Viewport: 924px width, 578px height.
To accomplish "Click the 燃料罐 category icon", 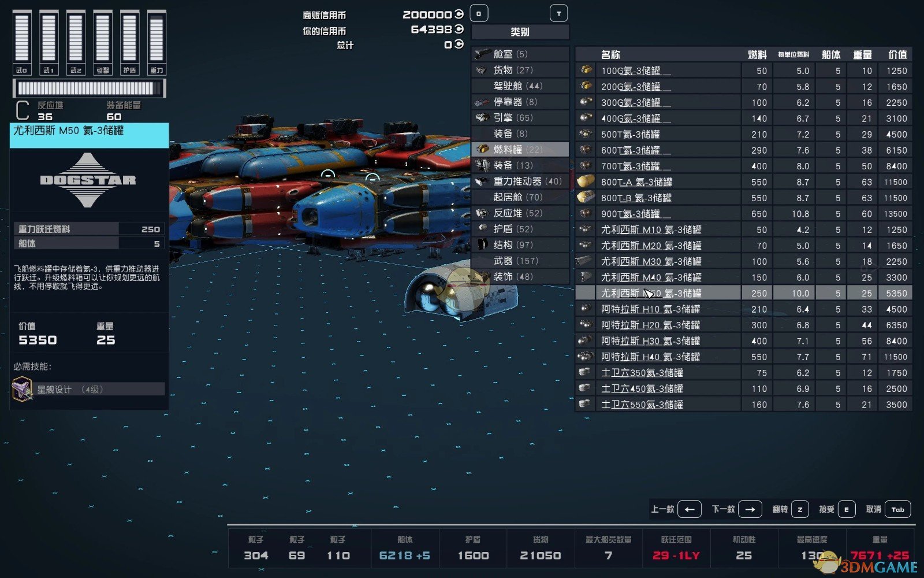I will (x=482, y=149).
